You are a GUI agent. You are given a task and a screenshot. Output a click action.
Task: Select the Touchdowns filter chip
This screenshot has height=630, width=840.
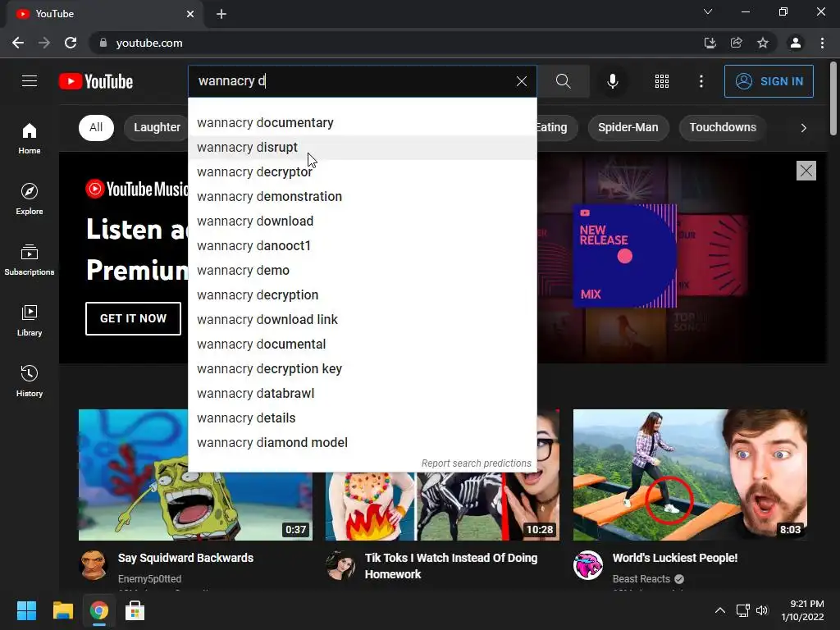[x=723, y=127]
